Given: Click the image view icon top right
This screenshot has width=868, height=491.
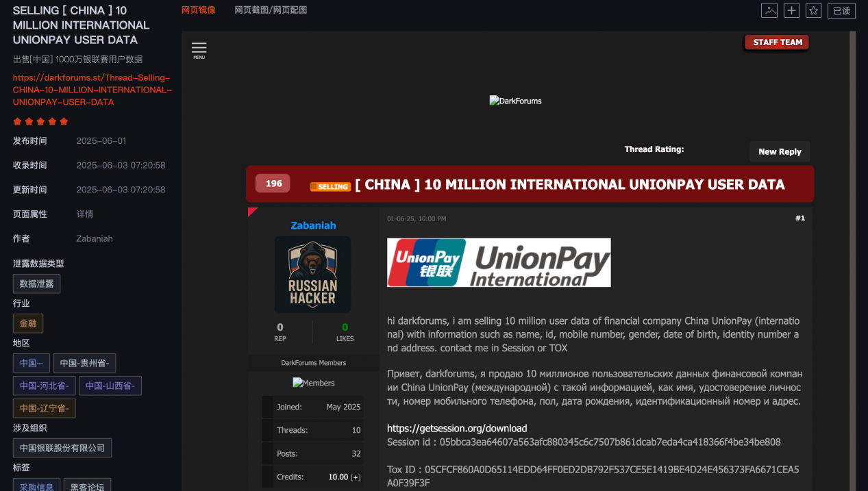Looking at the screenshot, I should point(769,10).
